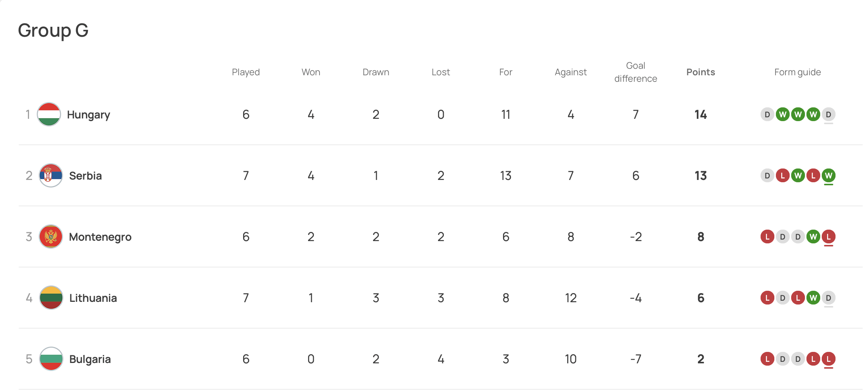The width and height of the screenshot is (868, 392).
Task: Open the Lithuania team link
Action: click(x=93, y=298)
